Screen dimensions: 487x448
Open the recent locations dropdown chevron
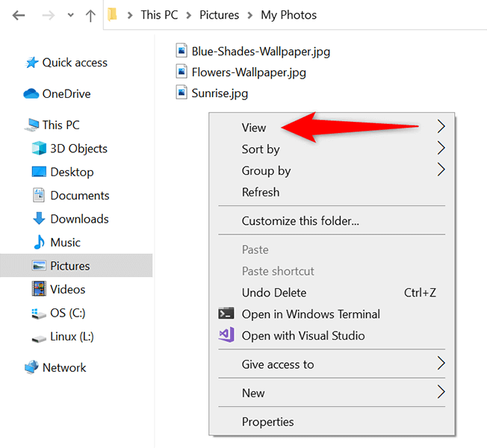tap(70, 16)
